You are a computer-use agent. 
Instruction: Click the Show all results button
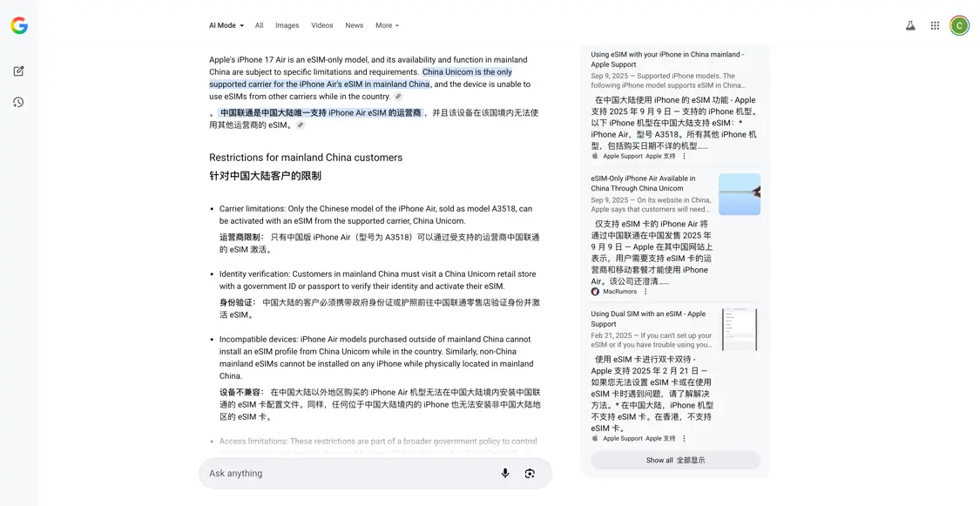tap(676, 460)
